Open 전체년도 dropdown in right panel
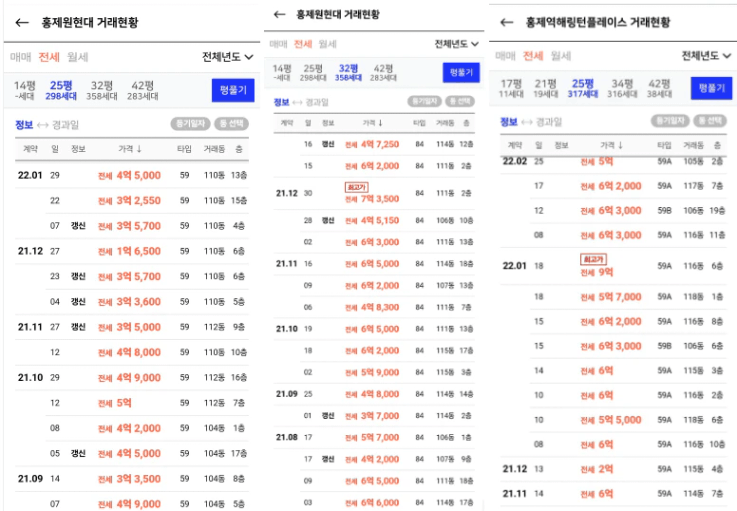This screenshot has width=737, height=511. 706,56
